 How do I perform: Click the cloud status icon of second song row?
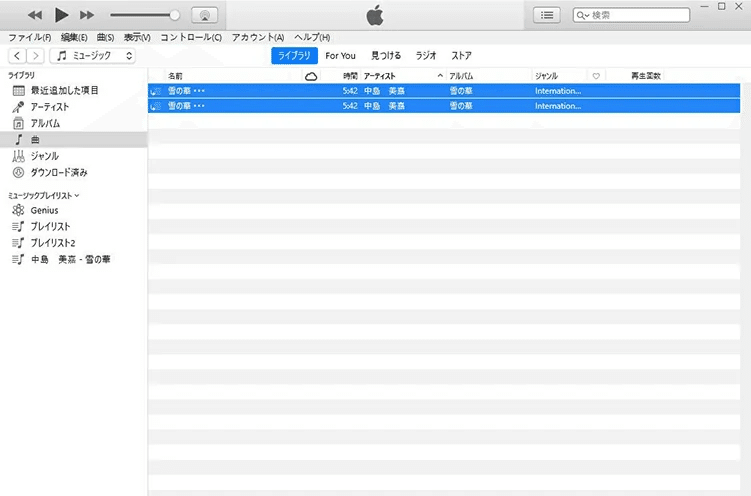155,106
